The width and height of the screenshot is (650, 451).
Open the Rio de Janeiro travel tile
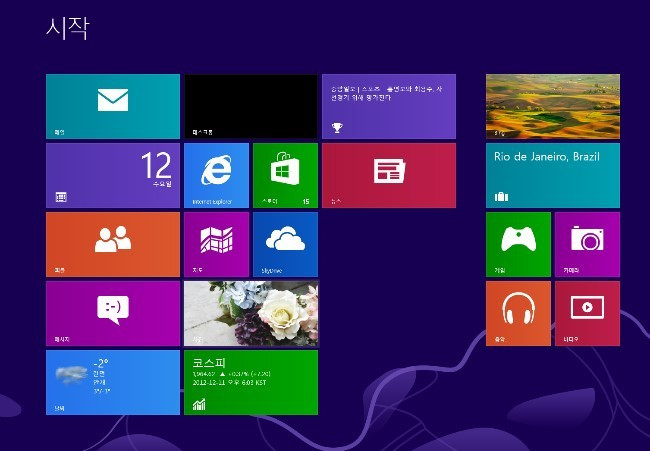pyautogui.click(x=553, y=175)
